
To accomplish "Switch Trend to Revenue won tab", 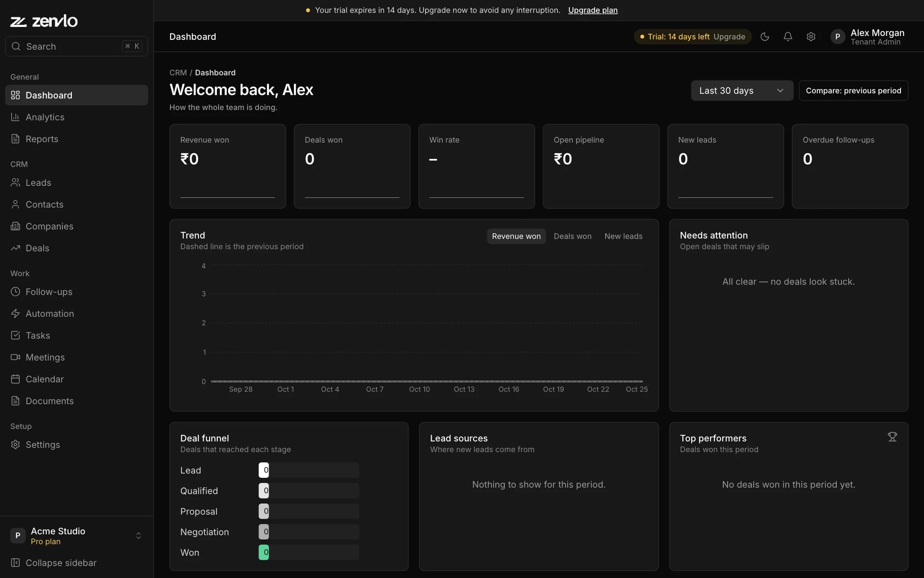I will point(516,236).
